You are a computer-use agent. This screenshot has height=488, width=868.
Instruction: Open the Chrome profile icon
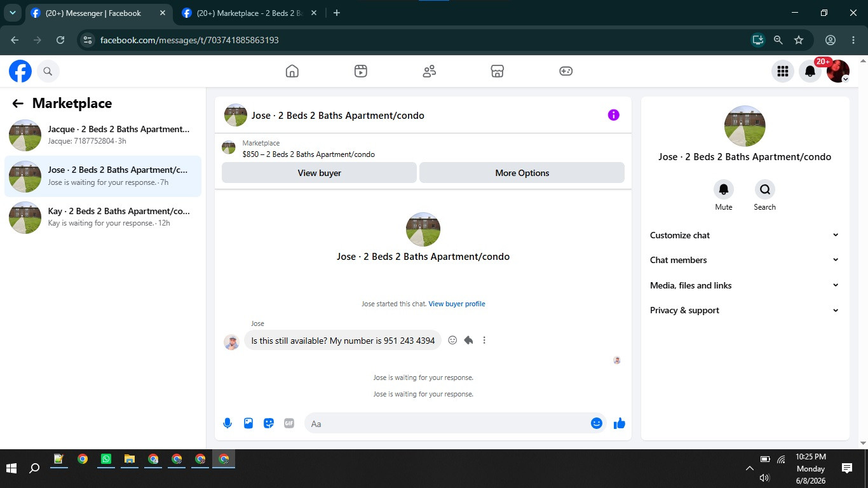(831, 40)
